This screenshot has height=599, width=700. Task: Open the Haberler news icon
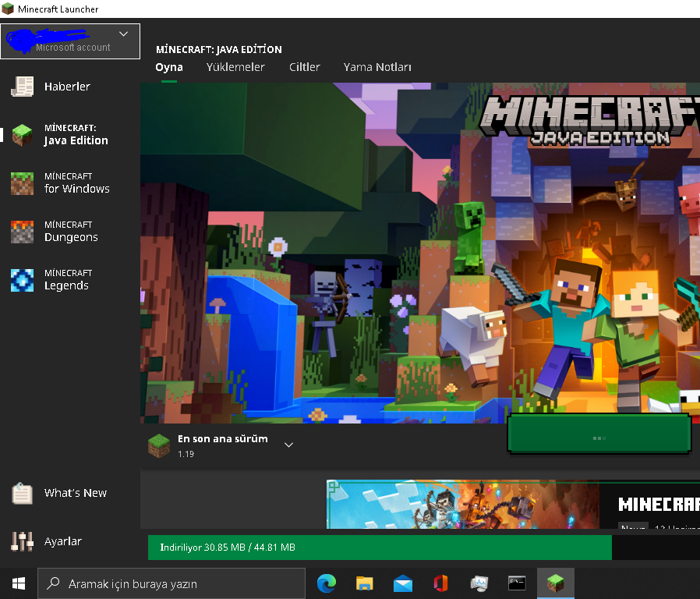(23, 87)
